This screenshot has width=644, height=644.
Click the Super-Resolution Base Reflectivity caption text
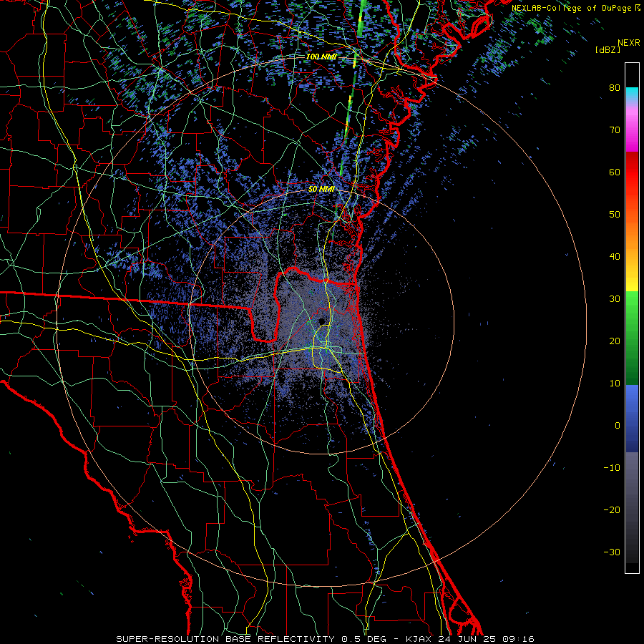click(x=225, y=639)
